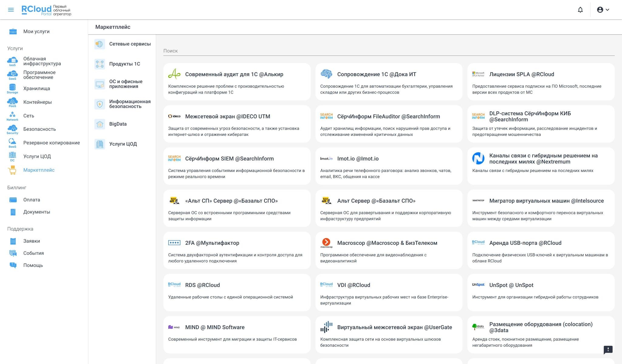Open Заявки under Поддержка
Screen dimensions: 622x364
[x=32, y=241]
